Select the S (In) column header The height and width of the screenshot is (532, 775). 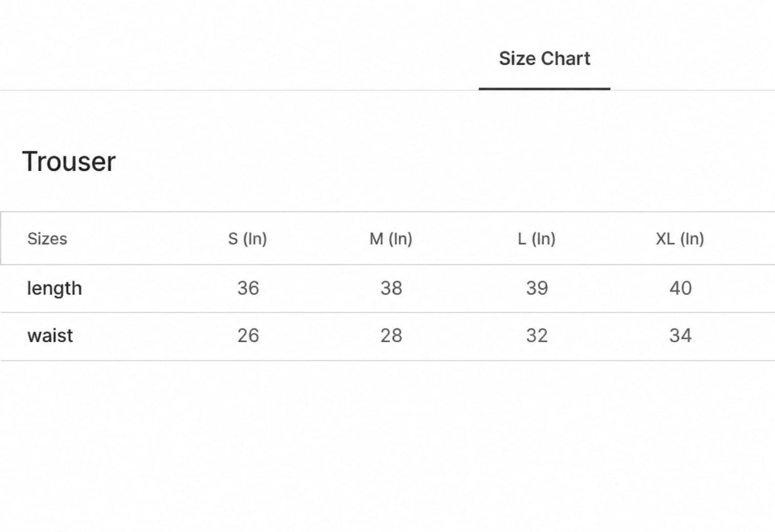247,239
